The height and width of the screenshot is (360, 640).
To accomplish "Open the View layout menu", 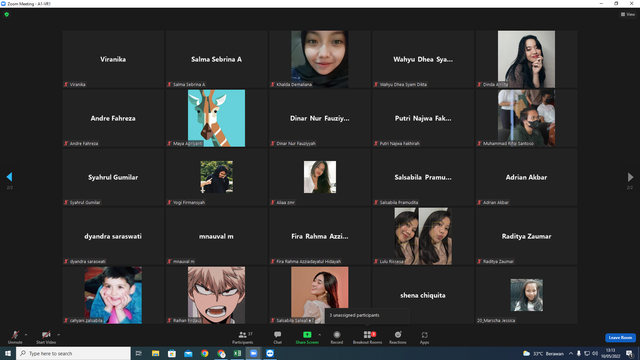I will (628, 14).
